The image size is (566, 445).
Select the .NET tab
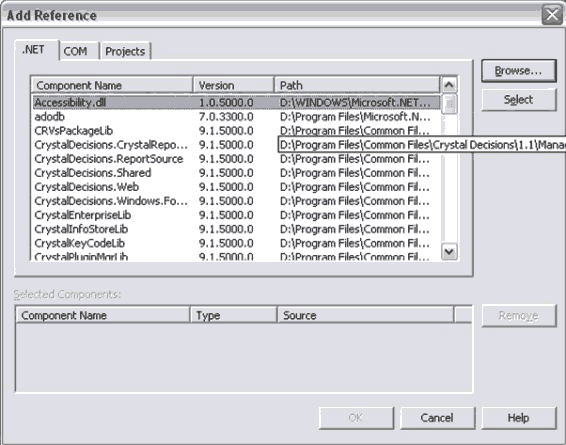[36, 49]
